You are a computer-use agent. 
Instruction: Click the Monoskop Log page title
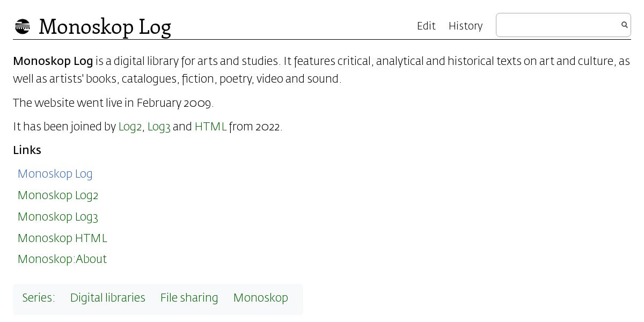tap(105, 26)
